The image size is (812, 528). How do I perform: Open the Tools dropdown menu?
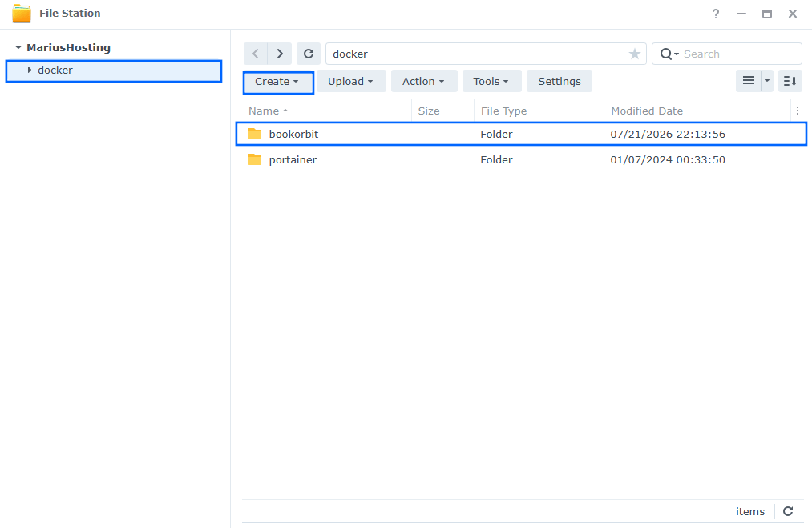[491, 81]
